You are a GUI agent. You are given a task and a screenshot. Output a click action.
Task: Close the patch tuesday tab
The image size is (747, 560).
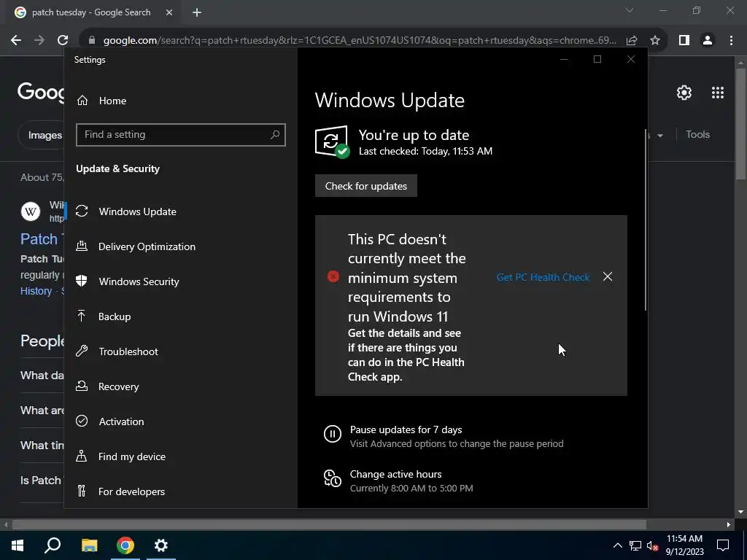pos(169,12)
